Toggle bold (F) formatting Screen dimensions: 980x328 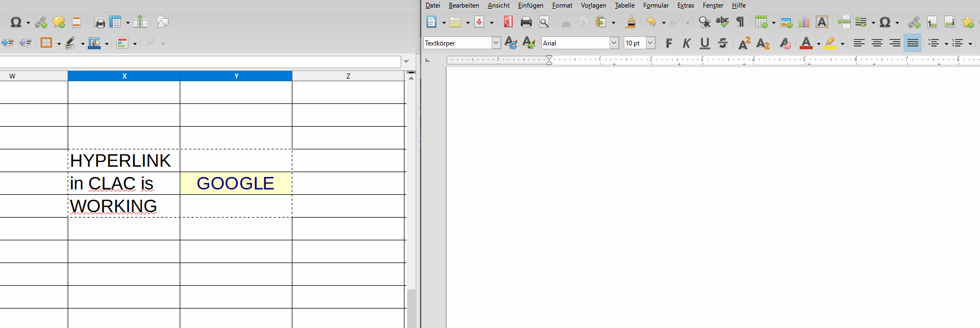[x=669, y=43]
